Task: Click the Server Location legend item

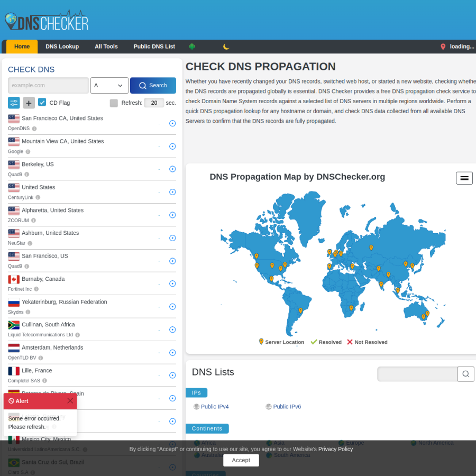Action: point(281,342)
